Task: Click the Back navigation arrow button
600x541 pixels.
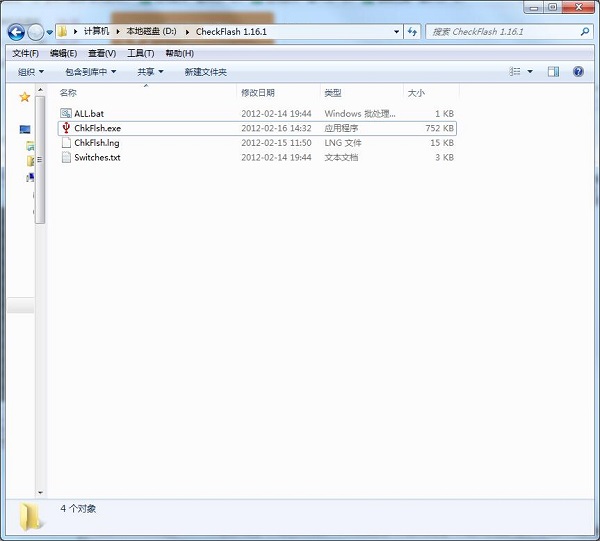Action: (16, 32)
